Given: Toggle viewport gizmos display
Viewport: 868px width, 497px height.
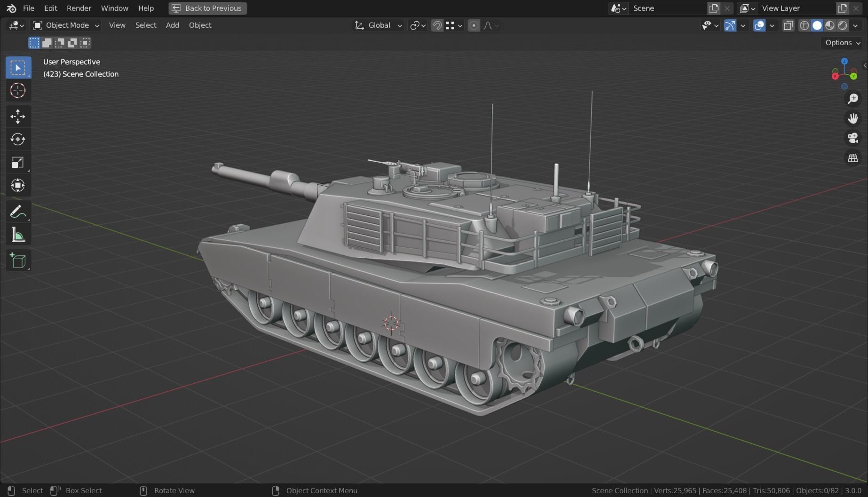Looking at the screenshot, I should (x=730, y=25).
